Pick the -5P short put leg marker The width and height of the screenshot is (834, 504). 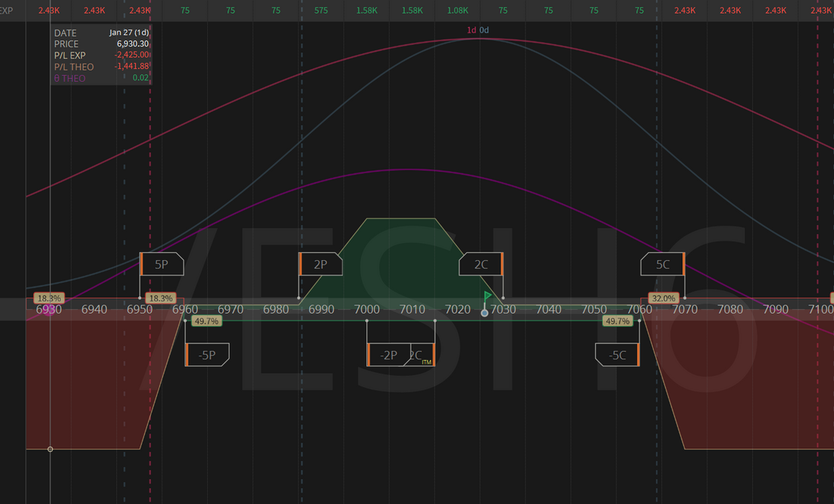pos(206,355)
